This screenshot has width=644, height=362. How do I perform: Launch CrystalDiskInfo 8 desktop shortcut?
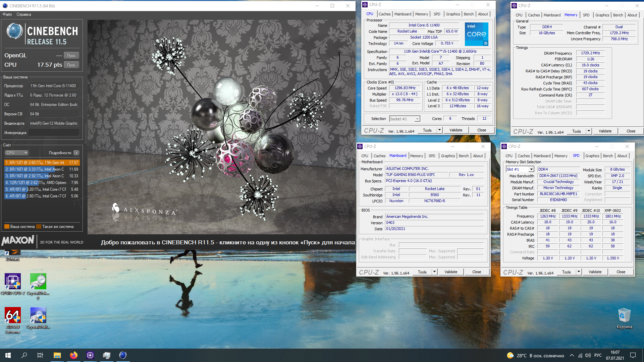tap(38, 286)
